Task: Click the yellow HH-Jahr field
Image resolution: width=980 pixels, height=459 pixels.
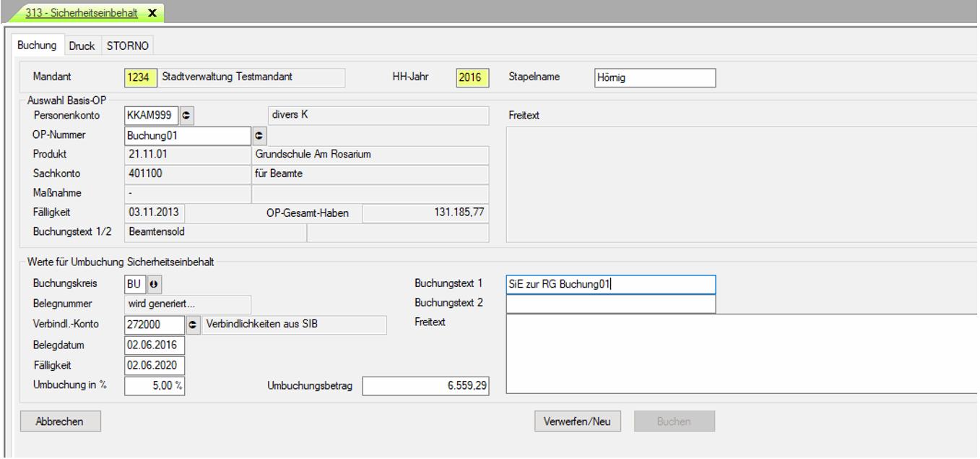Action: (472, 77)
